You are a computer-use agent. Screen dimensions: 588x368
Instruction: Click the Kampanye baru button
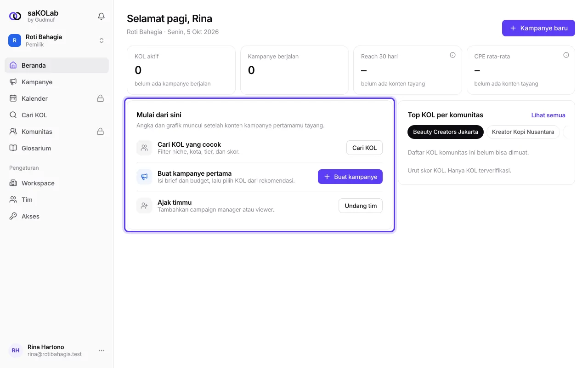538,28
